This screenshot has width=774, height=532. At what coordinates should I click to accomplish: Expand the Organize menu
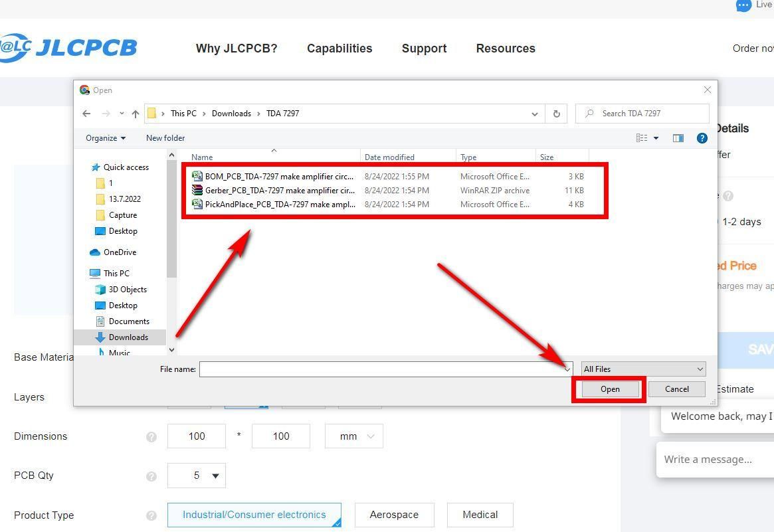(106, 138)
